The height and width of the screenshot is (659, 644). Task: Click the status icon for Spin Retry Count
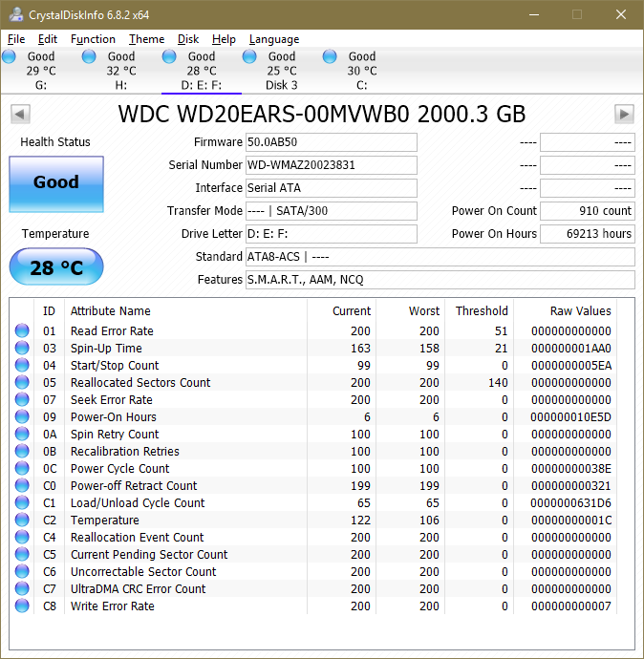pos(22,435)
